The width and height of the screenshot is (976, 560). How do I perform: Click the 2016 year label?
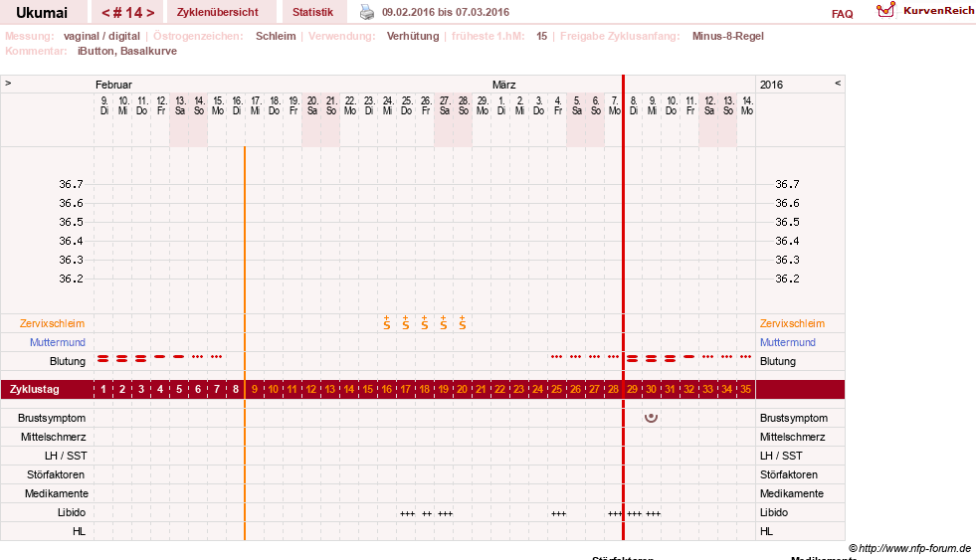click(771, 85)
